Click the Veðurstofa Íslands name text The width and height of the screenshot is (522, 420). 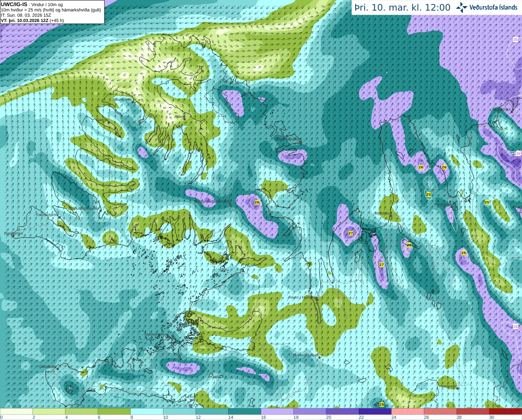[493, 7]
